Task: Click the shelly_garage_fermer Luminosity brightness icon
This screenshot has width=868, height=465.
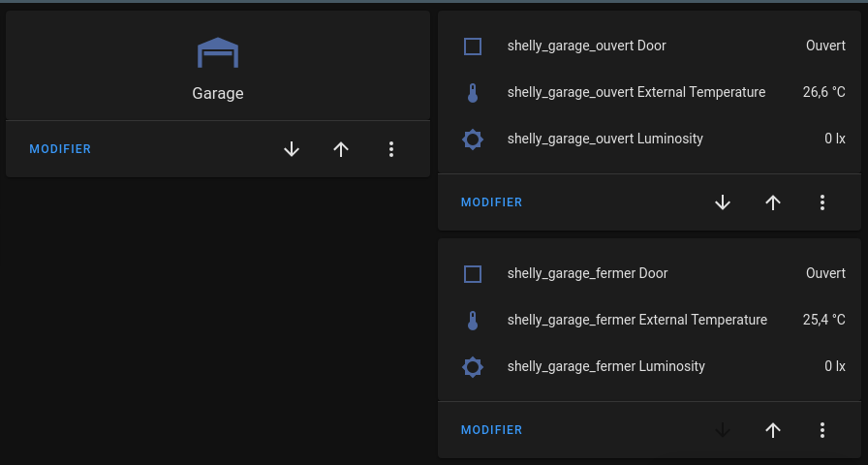Action: [473, 367]
